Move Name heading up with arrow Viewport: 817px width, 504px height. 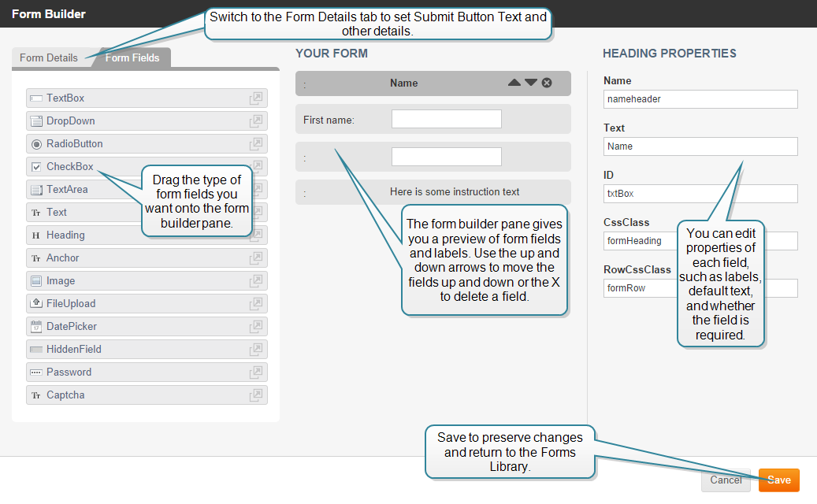point(514,83)
